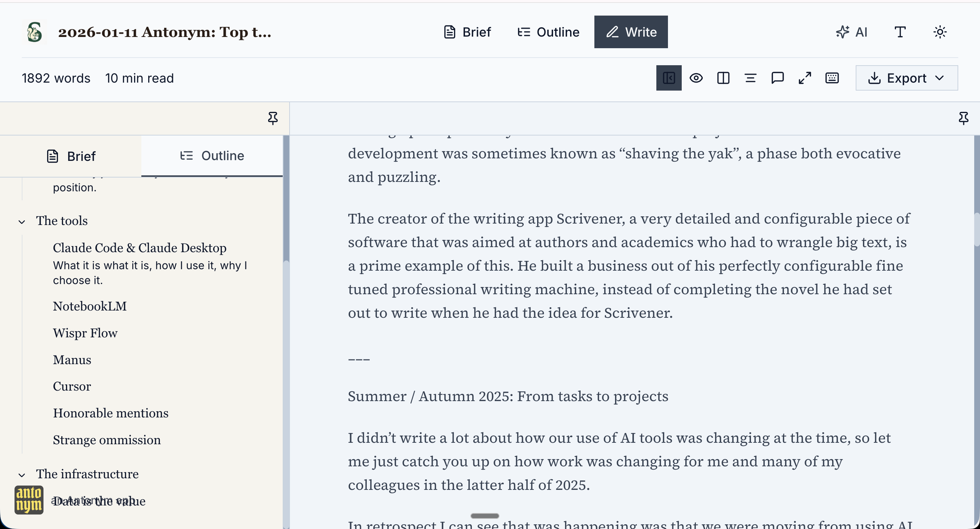Click the text alignment lines icon

pos(750,78)
